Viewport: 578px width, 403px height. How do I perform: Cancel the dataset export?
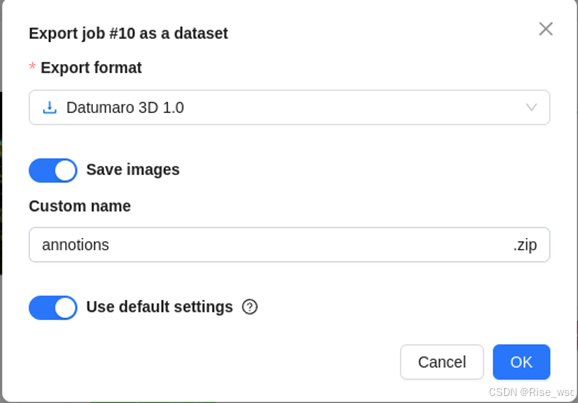click(x=442, y=362)
